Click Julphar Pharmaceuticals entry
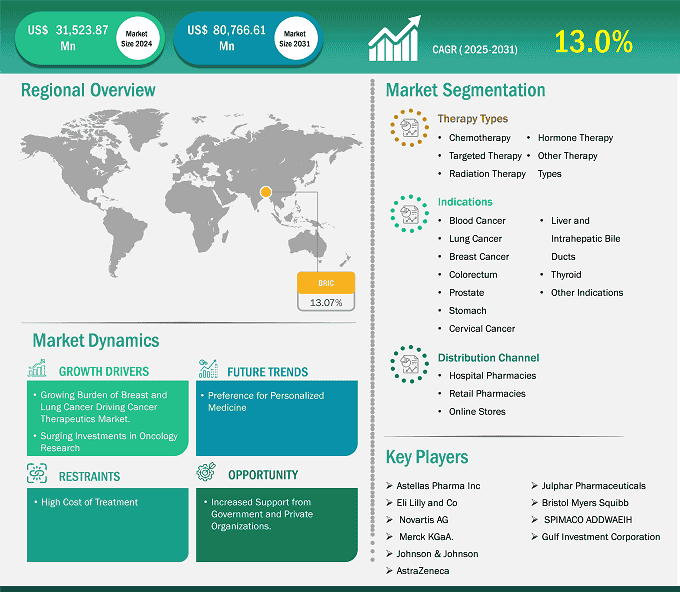 (593, 486)
